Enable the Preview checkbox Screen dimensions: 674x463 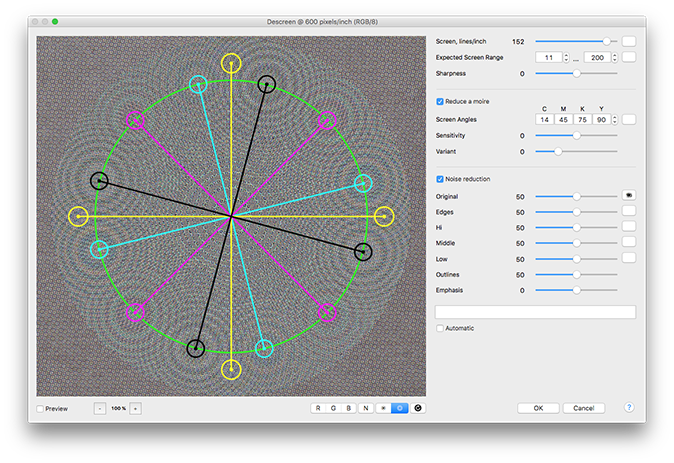coord(40,408)
